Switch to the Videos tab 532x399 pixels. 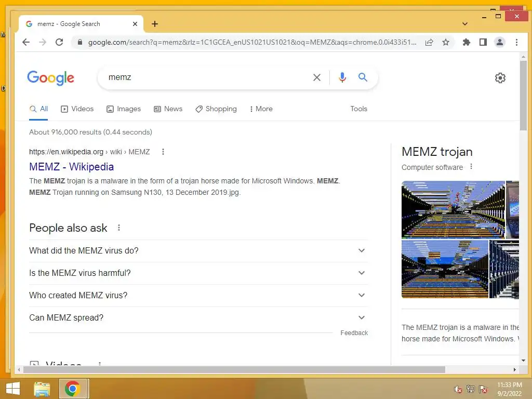pyautogui.click(x=77, y=109)
